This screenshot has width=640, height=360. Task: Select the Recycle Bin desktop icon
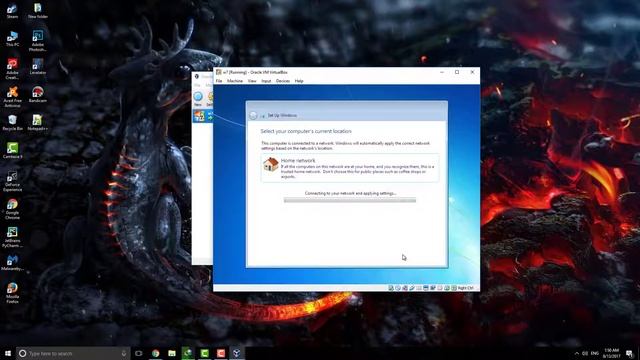click(x=12, y=122)
